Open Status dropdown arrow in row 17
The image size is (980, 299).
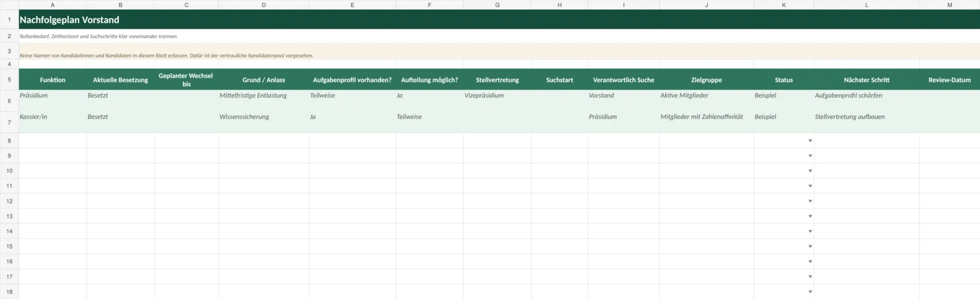coord(810,276)
